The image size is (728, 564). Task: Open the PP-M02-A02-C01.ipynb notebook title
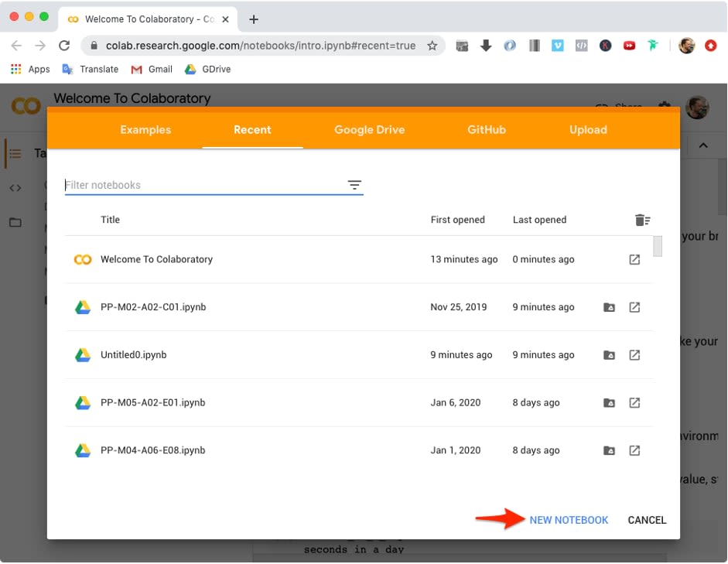tap(153, 307)
